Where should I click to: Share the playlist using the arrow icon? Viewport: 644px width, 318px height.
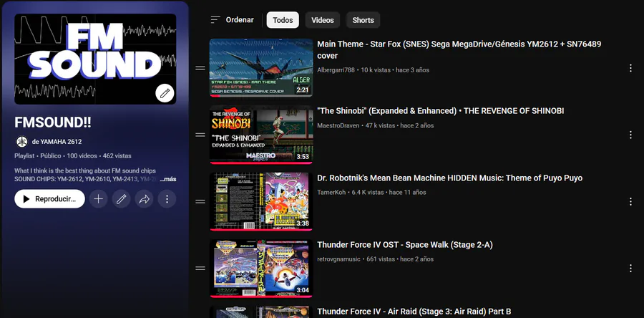point(144,199)
